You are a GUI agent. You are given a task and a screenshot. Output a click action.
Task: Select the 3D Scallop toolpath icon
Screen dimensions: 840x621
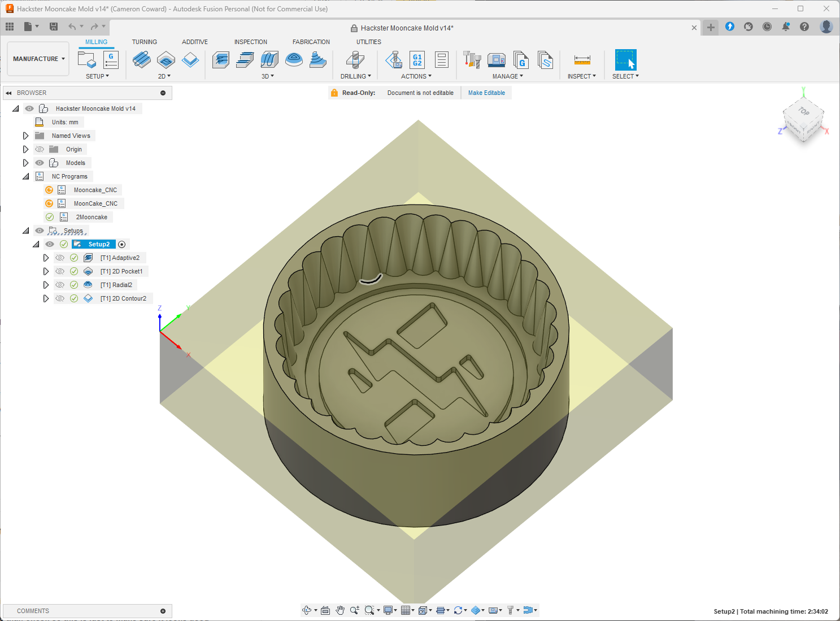[x=318, y=59]
